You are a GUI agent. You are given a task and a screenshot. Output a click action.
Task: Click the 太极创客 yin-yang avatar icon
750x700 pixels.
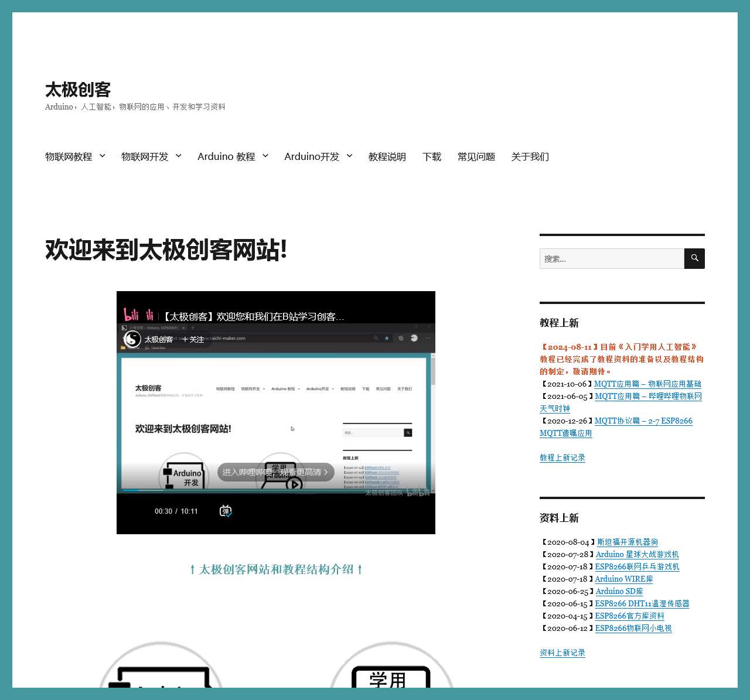tap(133, 339)
